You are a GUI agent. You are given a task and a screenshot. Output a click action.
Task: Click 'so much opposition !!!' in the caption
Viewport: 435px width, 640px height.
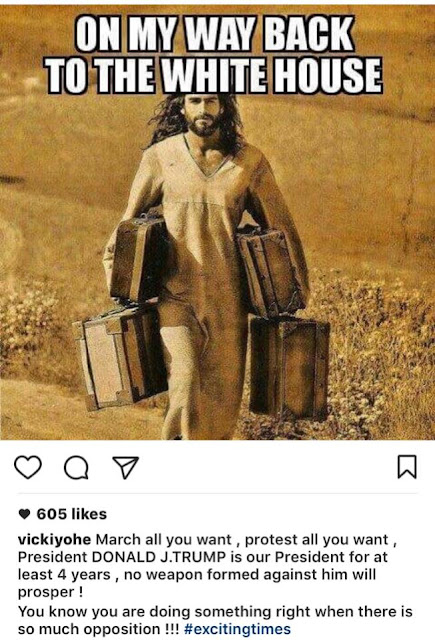coord(98,629)
